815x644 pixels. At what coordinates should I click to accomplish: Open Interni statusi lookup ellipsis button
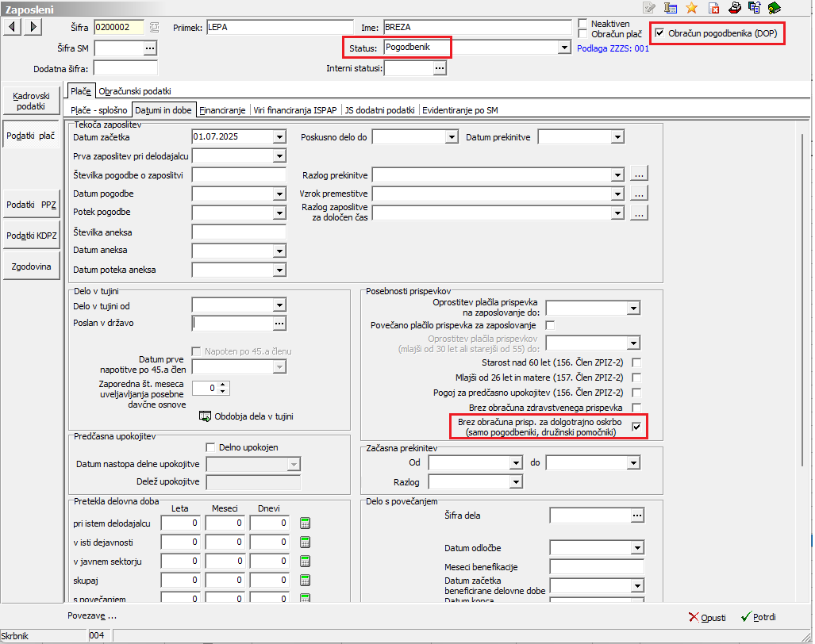click(440, 68)
